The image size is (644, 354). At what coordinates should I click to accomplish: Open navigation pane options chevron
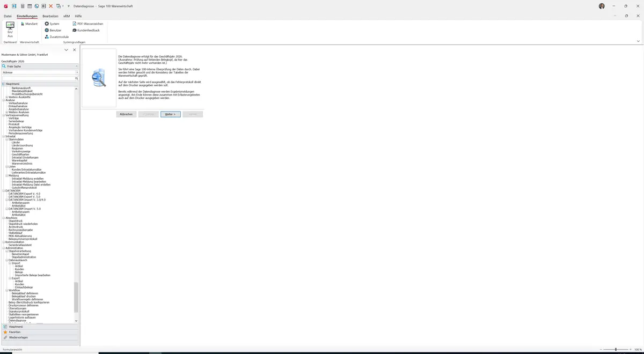click(x=66, y=50)
